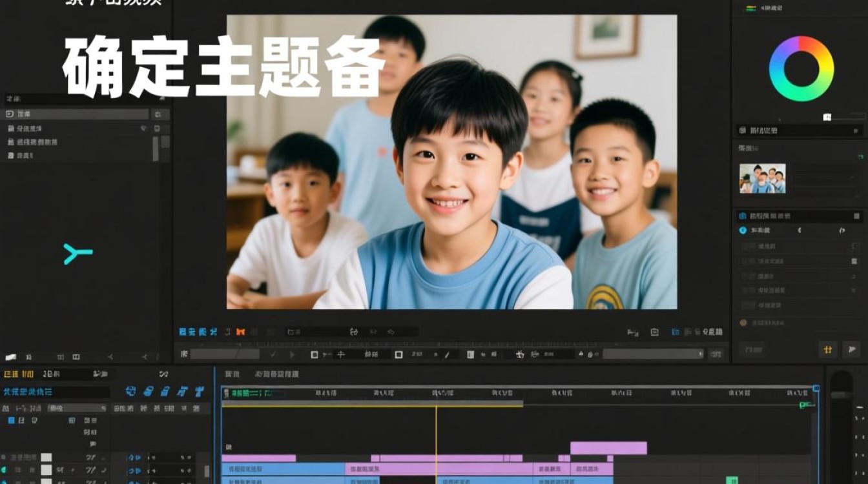This screenshot has width=868, height=484.
Task: Click the pencil icon in the transport row under the preview
Action: [446, 354]
